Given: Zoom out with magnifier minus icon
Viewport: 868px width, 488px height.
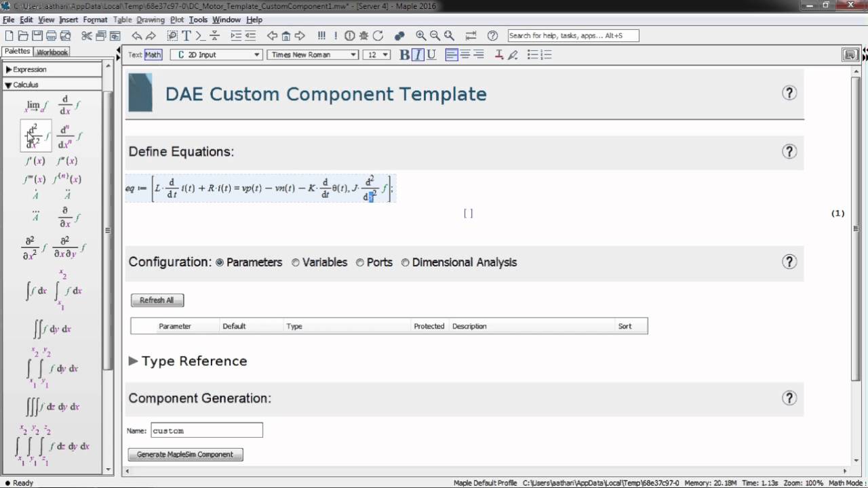Looking at the screenshot, I should coord(435,36).
